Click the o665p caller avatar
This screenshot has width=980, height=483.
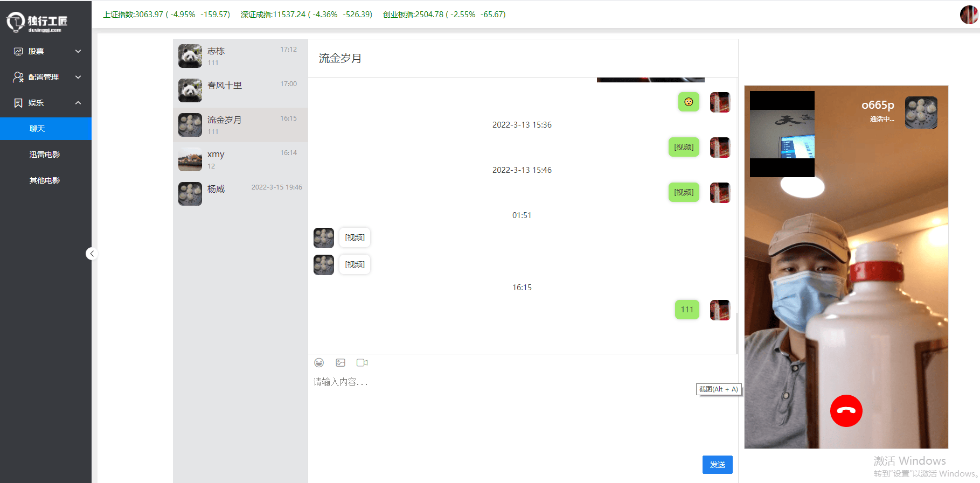coord(921,113)
